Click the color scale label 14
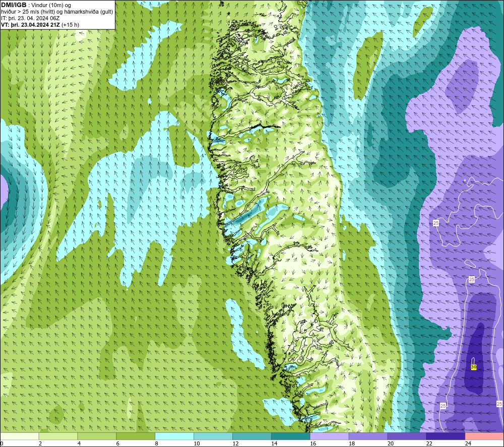Viewport: 504px width, 447px height. [x=274, y=443]
